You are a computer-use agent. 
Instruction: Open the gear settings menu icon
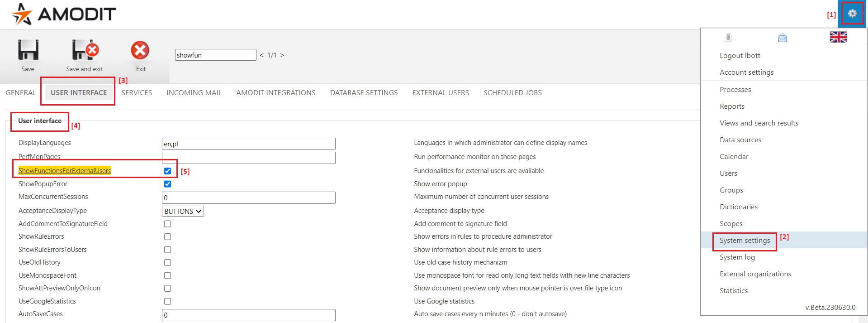click(x=852, y=14)
